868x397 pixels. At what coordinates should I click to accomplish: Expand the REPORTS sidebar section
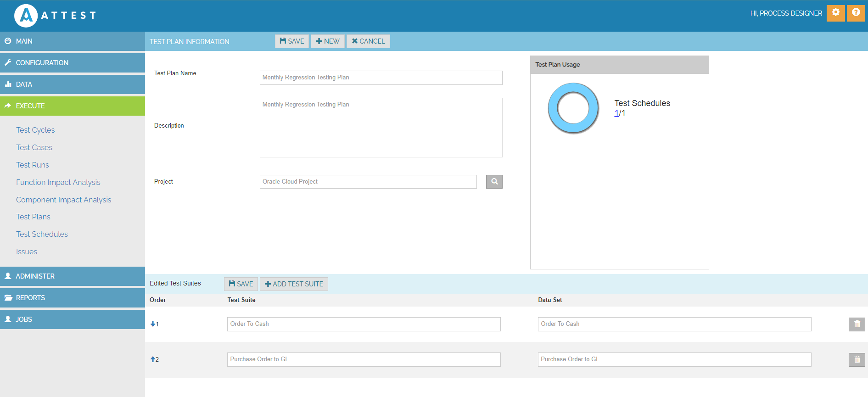click(x=73, y=298)
